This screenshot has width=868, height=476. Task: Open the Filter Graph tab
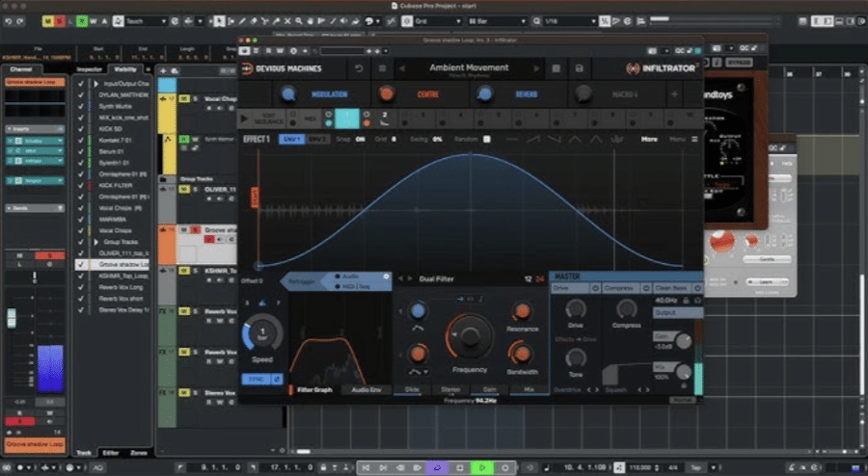point(314,389)
